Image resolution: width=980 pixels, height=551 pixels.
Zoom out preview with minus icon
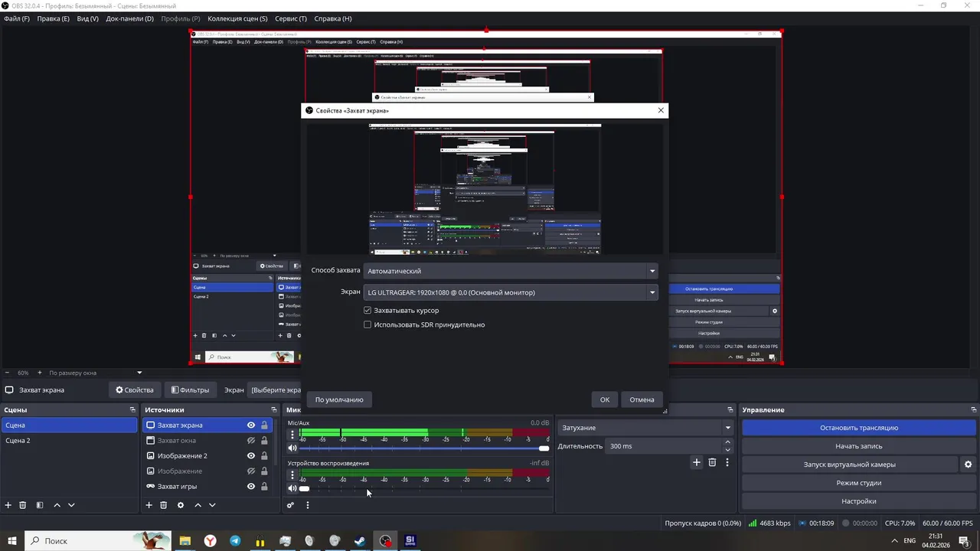[x=8, y=373]
